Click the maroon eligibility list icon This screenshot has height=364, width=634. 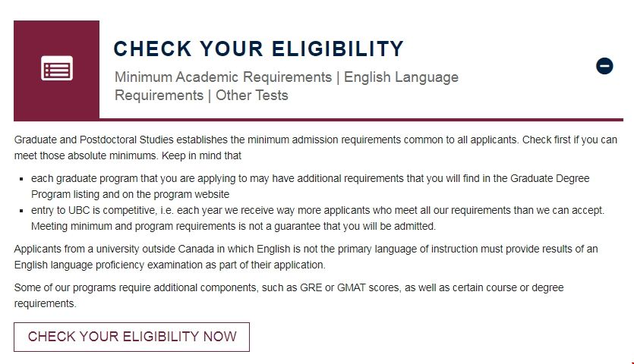(x=56, y=68)
